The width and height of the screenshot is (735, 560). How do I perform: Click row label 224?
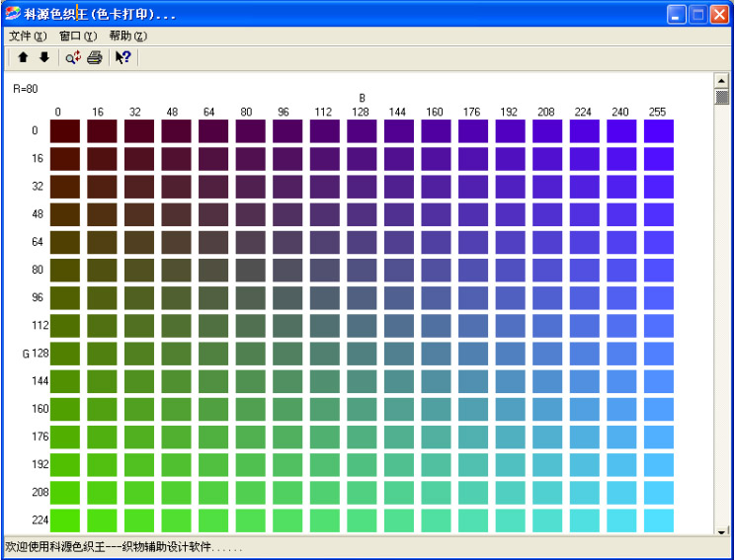click(x=41, y=520)
